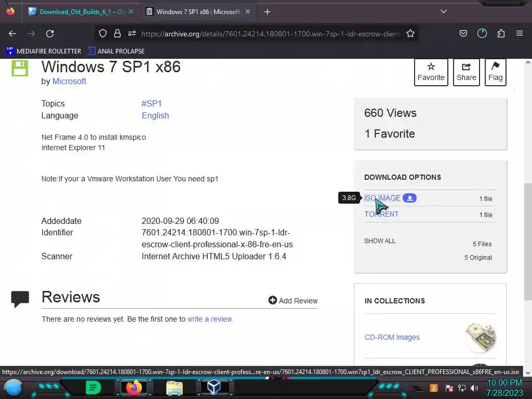The width and height of the screenshot is (532, 399).
Task: Open the #SP1 topic link
Action: click(151, 103)
